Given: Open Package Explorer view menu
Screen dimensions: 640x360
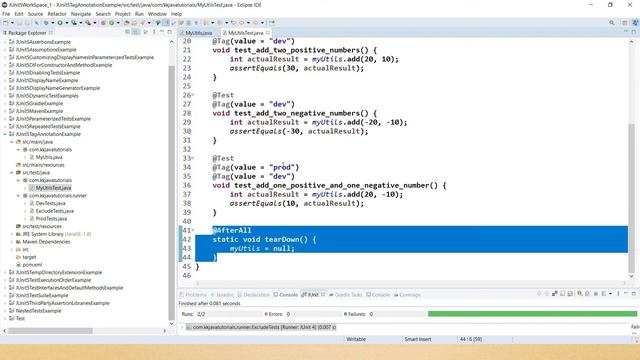Looking at the screenshot, I should tap(154, 32).
